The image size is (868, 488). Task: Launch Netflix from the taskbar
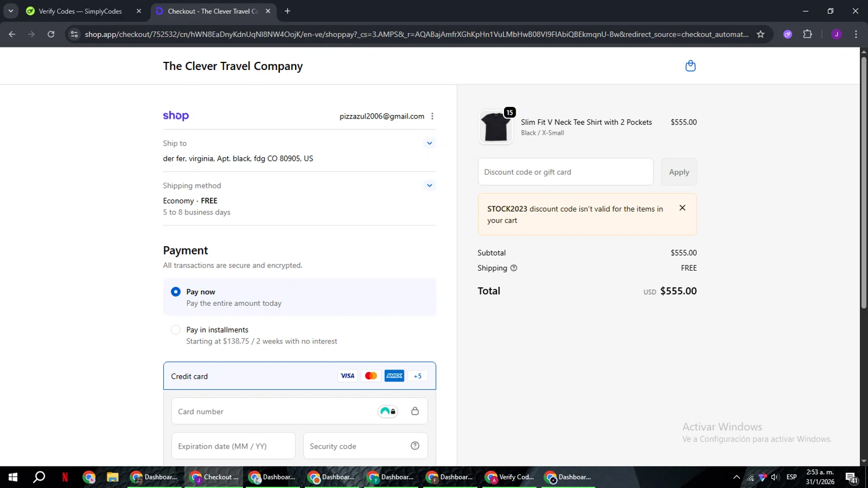(65, 477)
